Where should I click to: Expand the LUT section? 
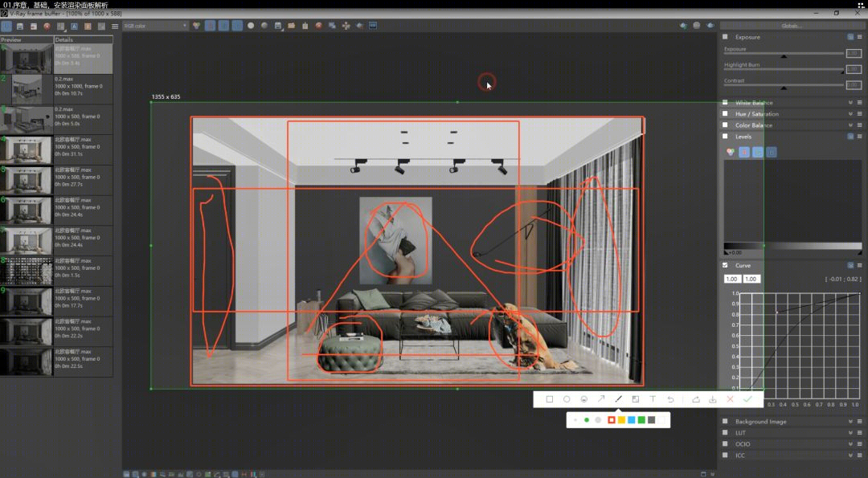click(x=850, y=433)
